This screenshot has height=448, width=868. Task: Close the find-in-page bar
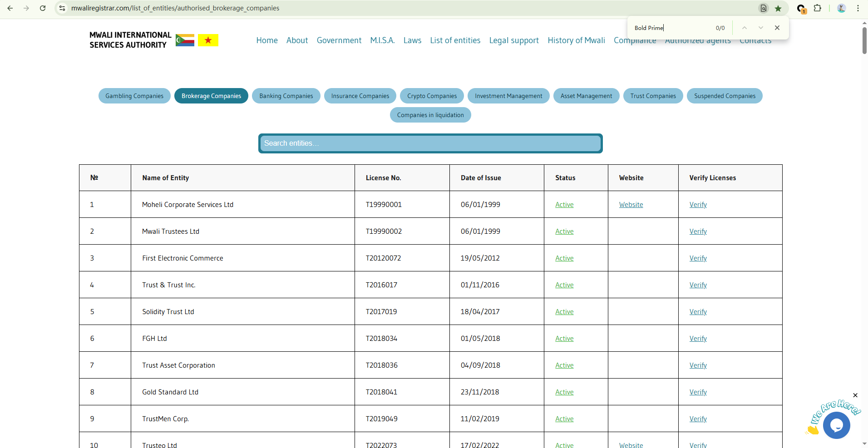coord(777,28)
